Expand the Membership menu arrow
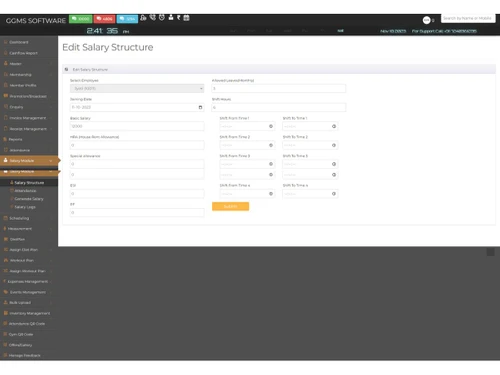 (x=51, y=75)
